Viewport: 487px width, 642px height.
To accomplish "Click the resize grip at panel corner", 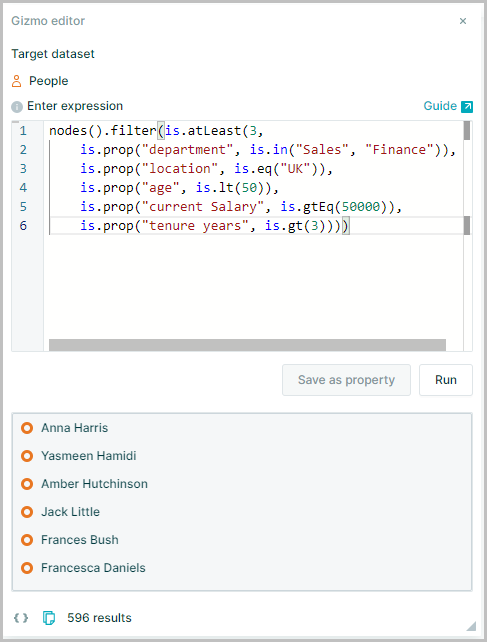I will coord(471,626).
